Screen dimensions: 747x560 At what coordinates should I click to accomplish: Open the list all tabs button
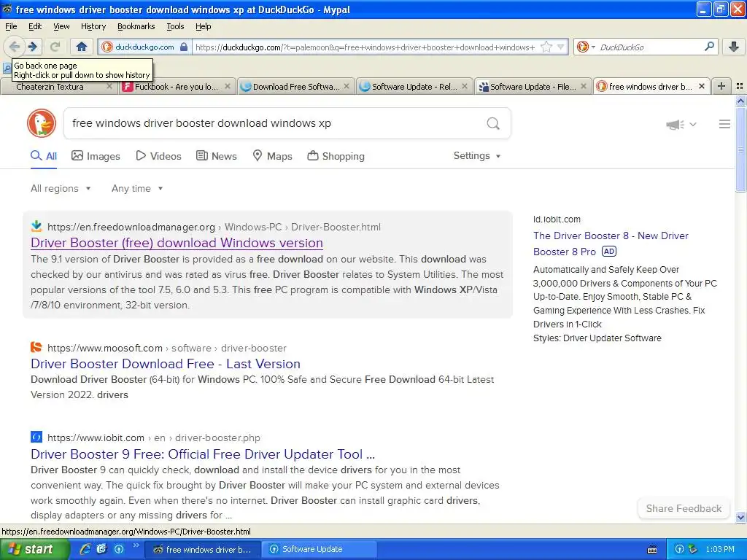pyautogui.click(x=740, y=86)
